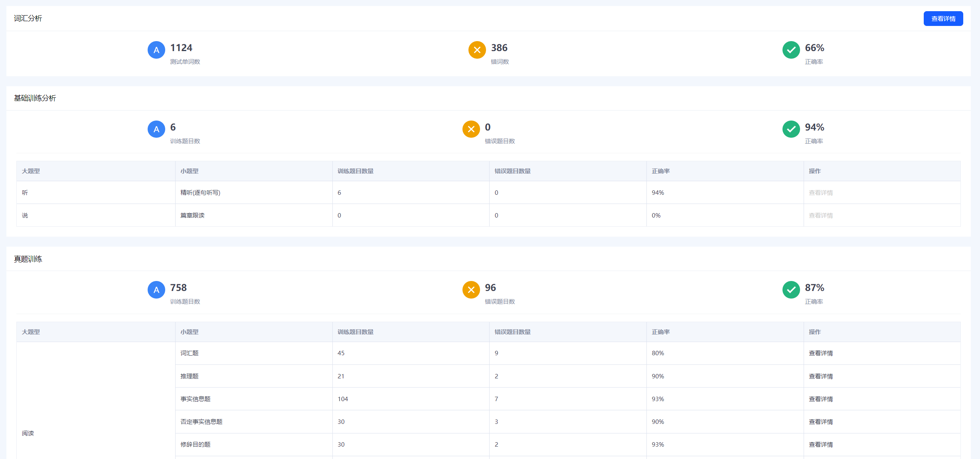Click the greyed 查看详情 for 篇章跟读
This screenshot has height=459, width=980.
click(x=820, y=216)
